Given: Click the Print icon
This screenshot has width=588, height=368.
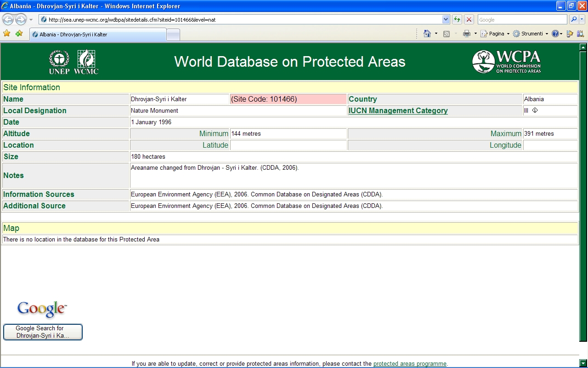Looking at the screenshot, I should 467,34.
